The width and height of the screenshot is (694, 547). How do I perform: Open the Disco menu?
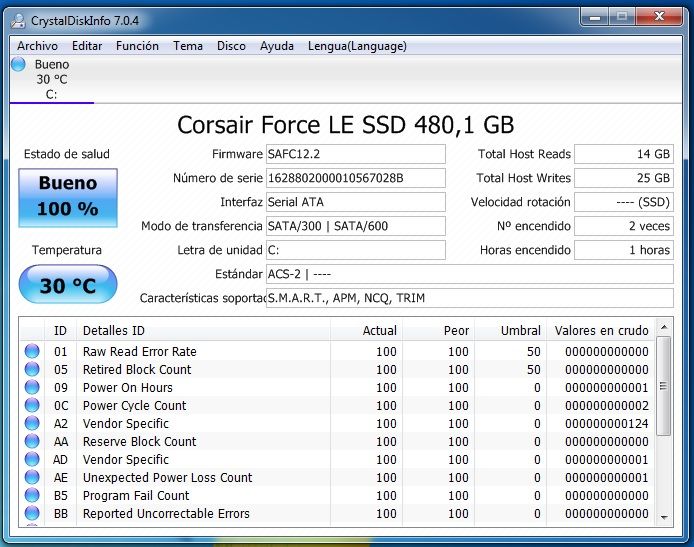point(231,46)
